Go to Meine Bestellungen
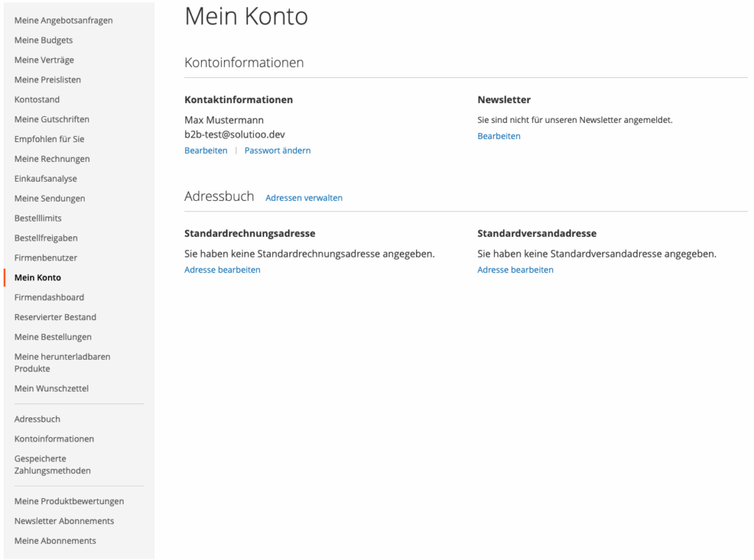754x560 pixels. coord(53,337)
